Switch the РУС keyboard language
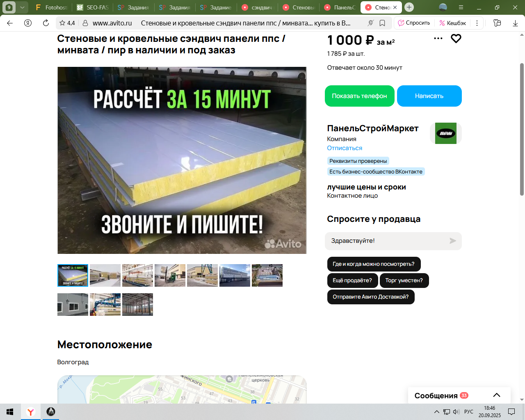Screen dimensions: 525x420 pos(469,412)
